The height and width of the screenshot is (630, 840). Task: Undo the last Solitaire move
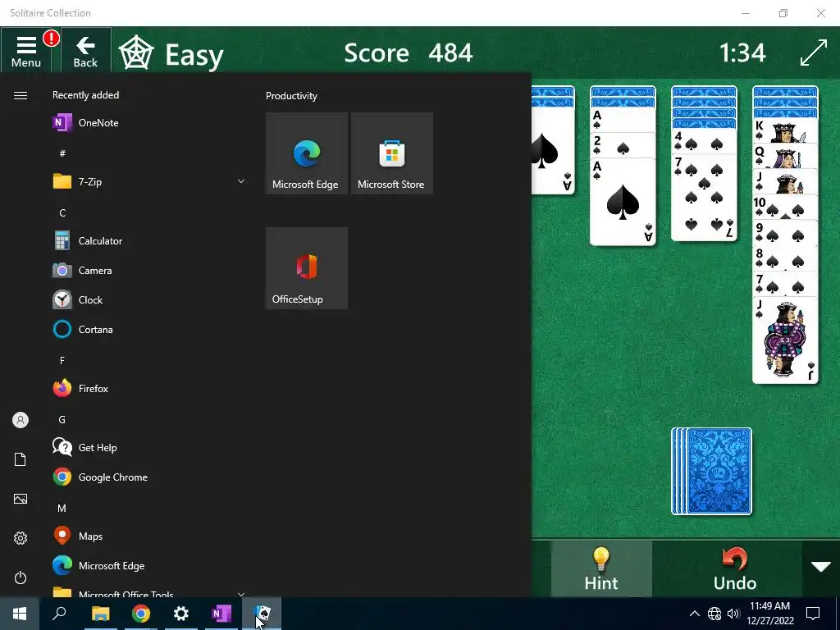point(734,568)
